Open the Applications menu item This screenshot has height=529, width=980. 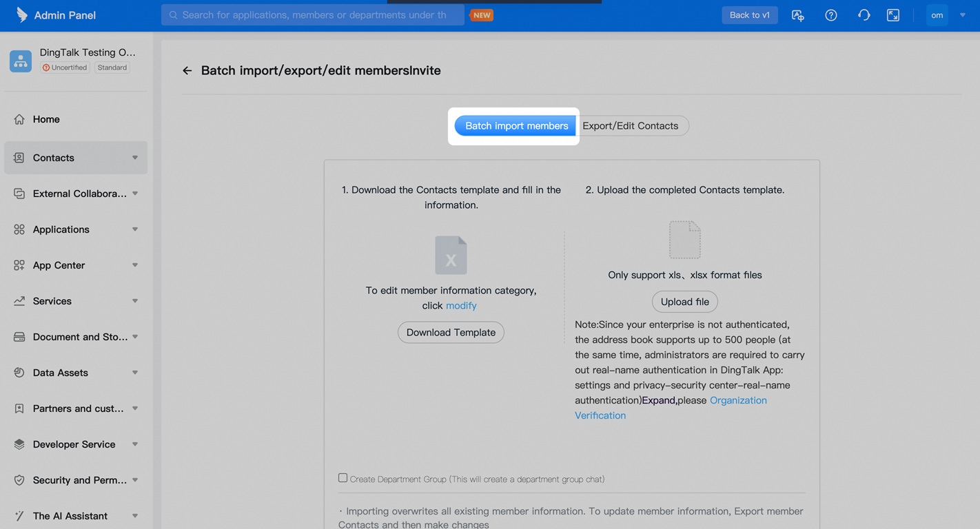pos(76,229)
